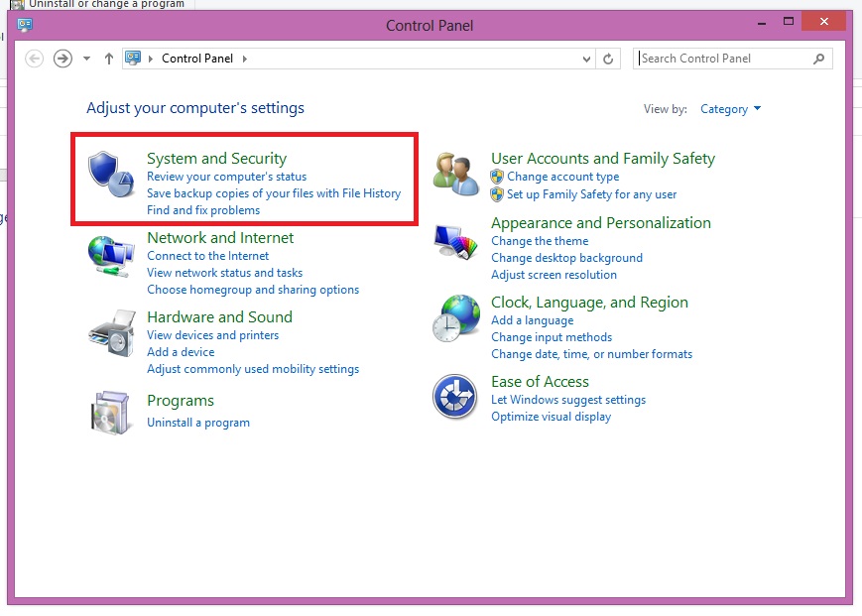Minimize the Control Panel window
Viewport: 862px width, 616px height.
[762, 23]
